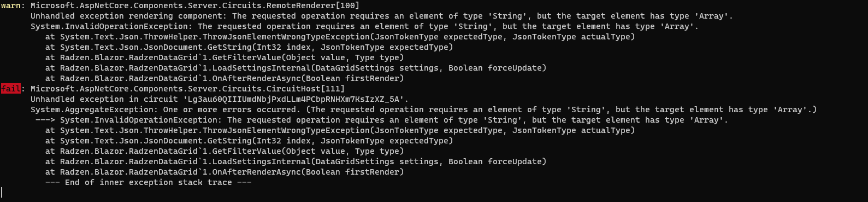Click LoadSettingsInternal stack frame in fail section
868x202 pixels.
pos(296,161)
